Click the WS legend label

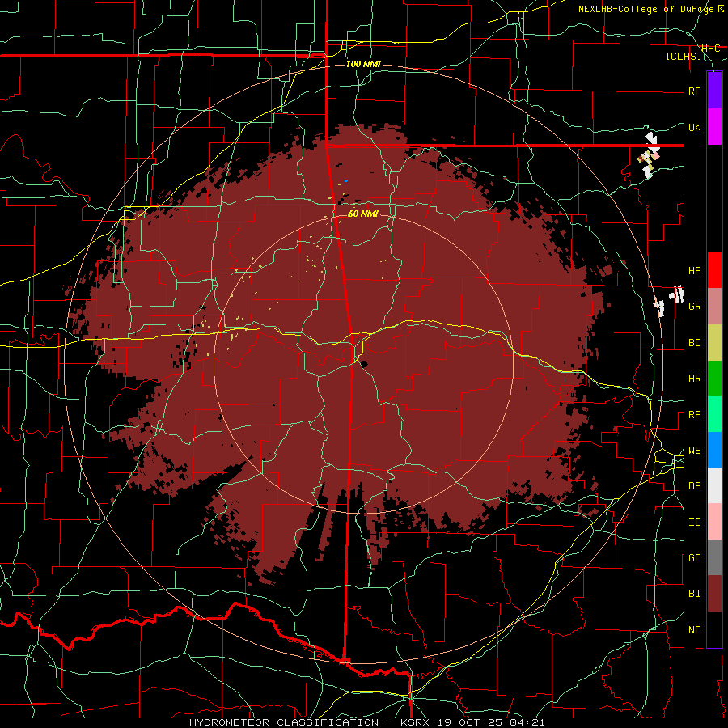pyautogui.click(x=694, y=451)
